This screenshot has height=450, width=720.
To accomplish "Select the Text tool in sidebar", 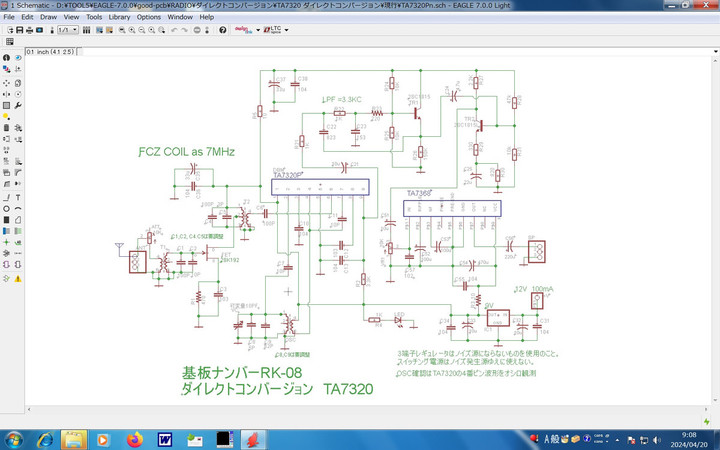I will pos(18,196).
